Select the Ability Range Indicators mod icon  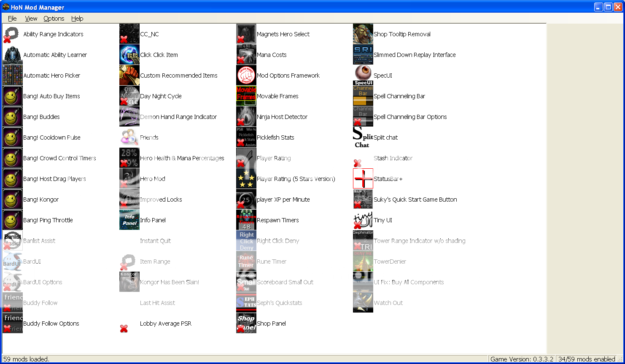[x=13, y=34]
